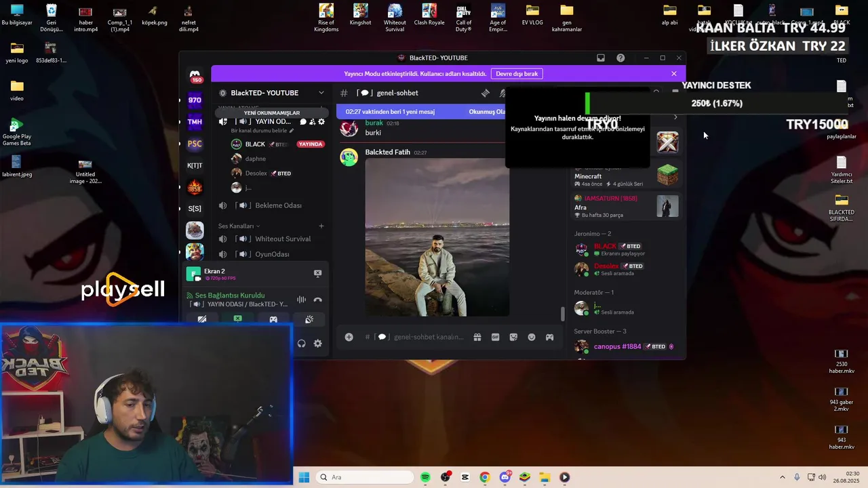Open Chrome from the Windows taskbar
868x488 pixels.
pyautogui.click(x=484, y=477)
